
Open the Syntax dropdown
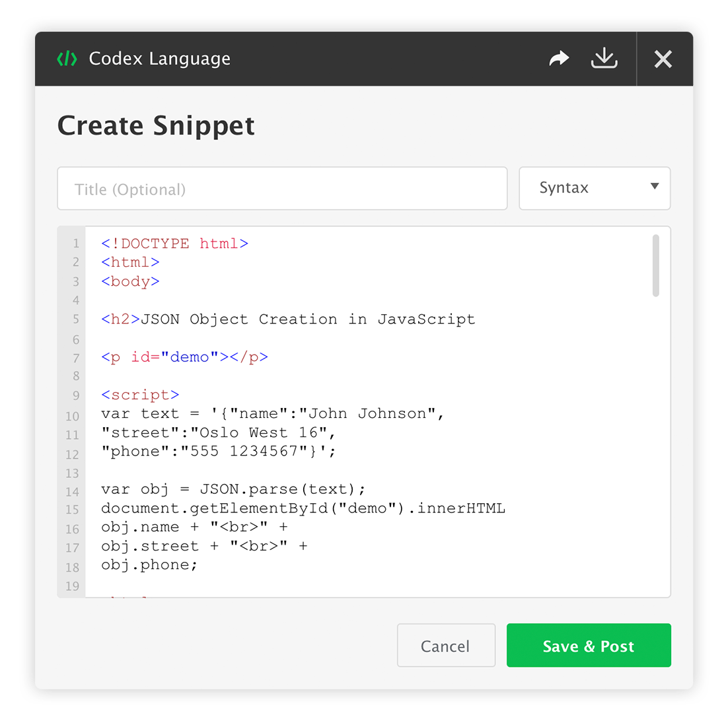(595, 188)
